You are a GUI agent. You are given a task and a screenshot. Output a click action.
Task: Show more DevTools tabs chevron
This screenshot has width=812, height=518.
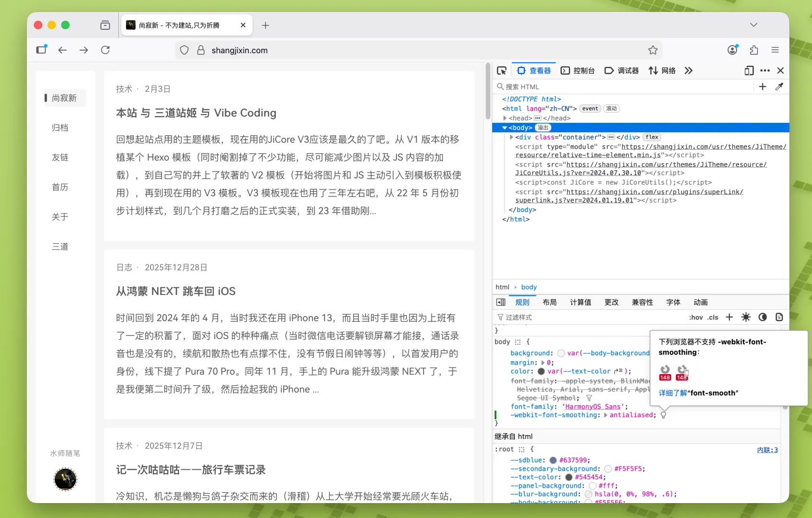click(689, 71)
